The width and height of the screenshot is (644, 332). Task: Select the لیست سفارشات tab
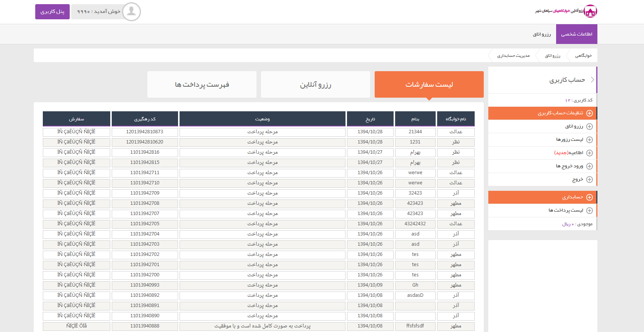click(429, 84)
